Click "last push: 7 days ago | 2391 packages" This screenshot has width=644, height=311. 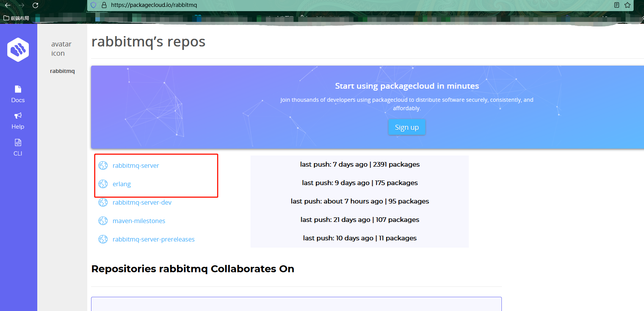coord(360,164)
